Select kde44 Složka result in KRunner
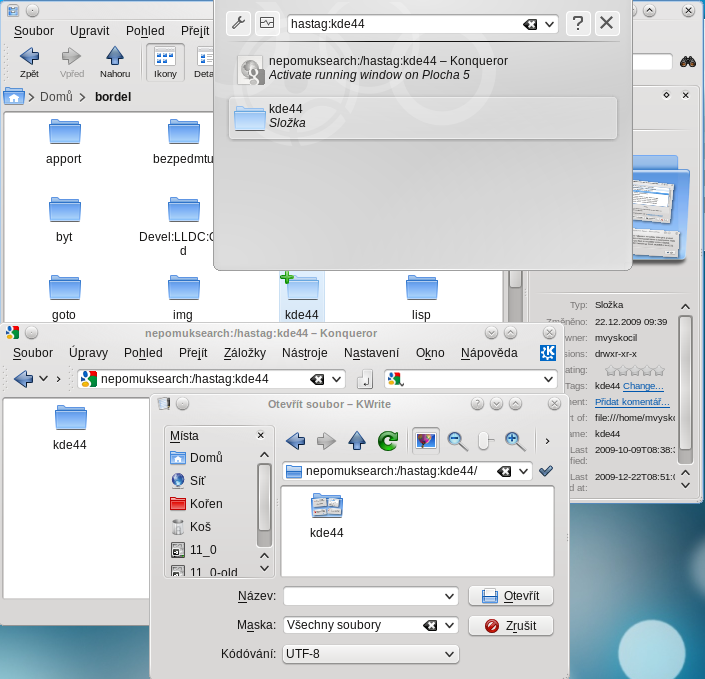The image size is (705, 679). click(x=423, y=118)
